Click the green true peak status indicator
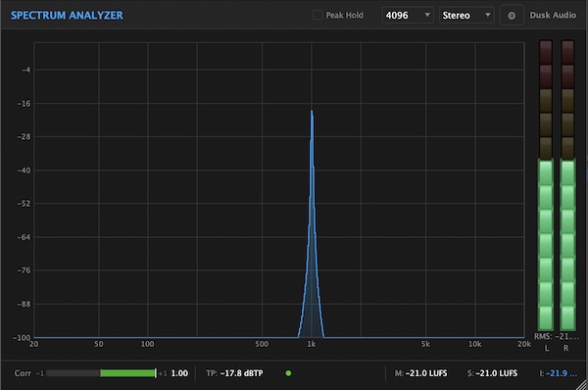This screenshot has height=390, width=588. click(x=288, y=373)
